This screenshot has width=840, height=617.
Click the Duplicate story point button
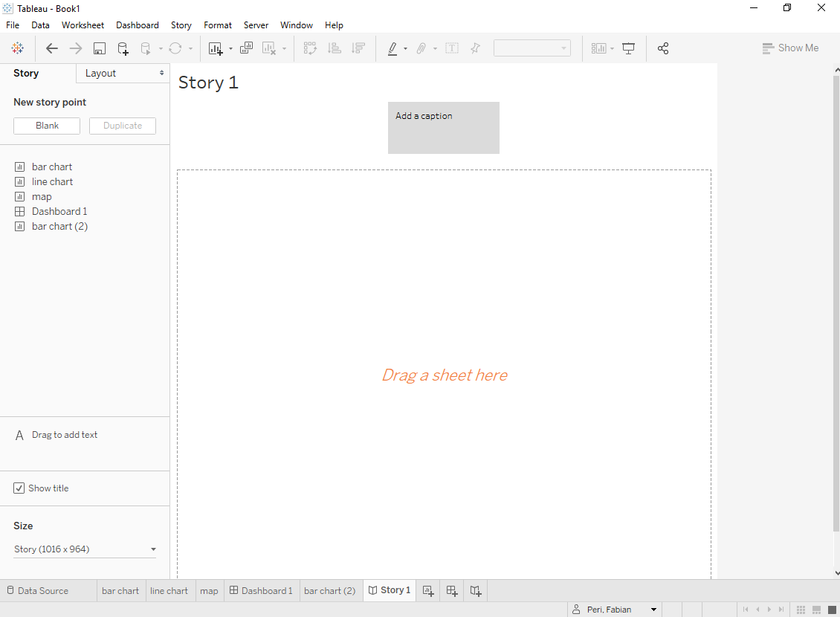pyautogui.click(x=123, y=126)
